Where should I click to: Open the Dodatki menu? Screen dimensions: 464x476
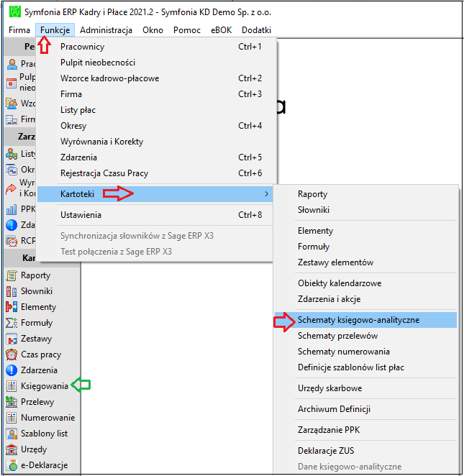click(256, 30)
